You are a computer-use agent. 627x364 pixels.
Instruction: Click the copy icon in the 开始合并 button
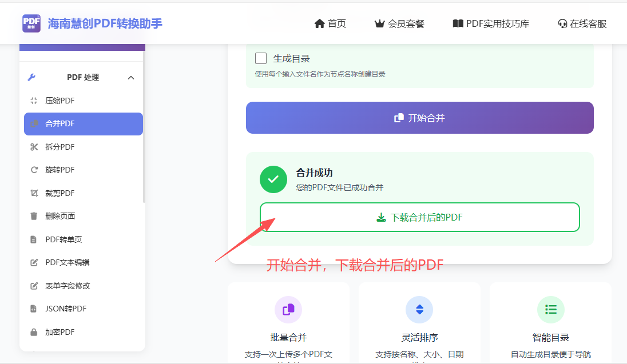[x=399, y=118]
